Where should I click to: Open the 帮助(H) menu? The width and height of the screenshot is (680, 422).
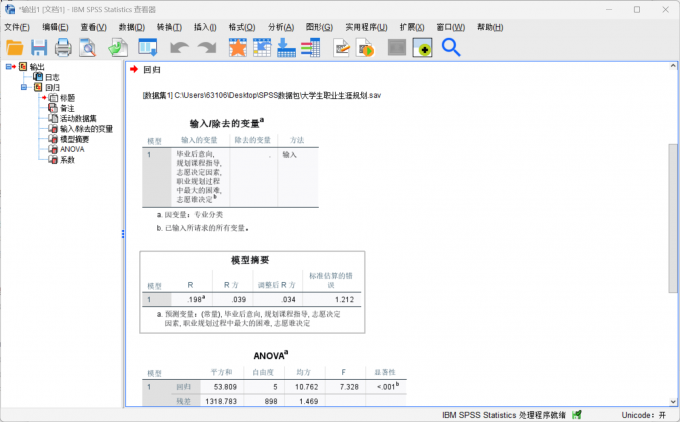[490, 27]
